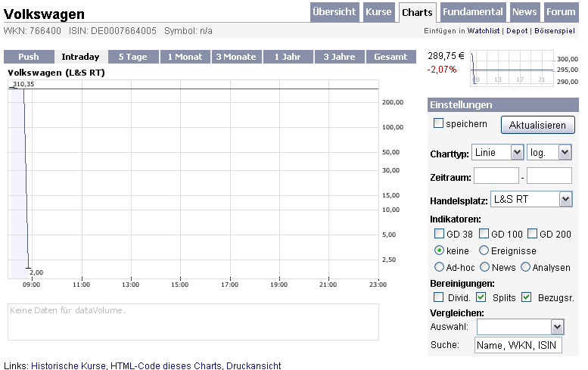The height and width of the screenshot is (370, 588).
Task: Uncheck the Splits adjustment checkbox
Action: tap(481, 297)
